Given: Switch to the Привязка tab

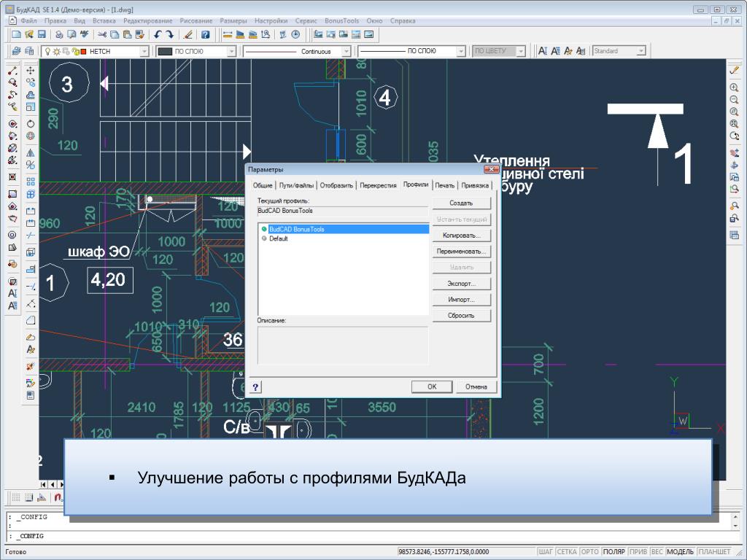Looking at the screenshot, I should click(475, 185).
